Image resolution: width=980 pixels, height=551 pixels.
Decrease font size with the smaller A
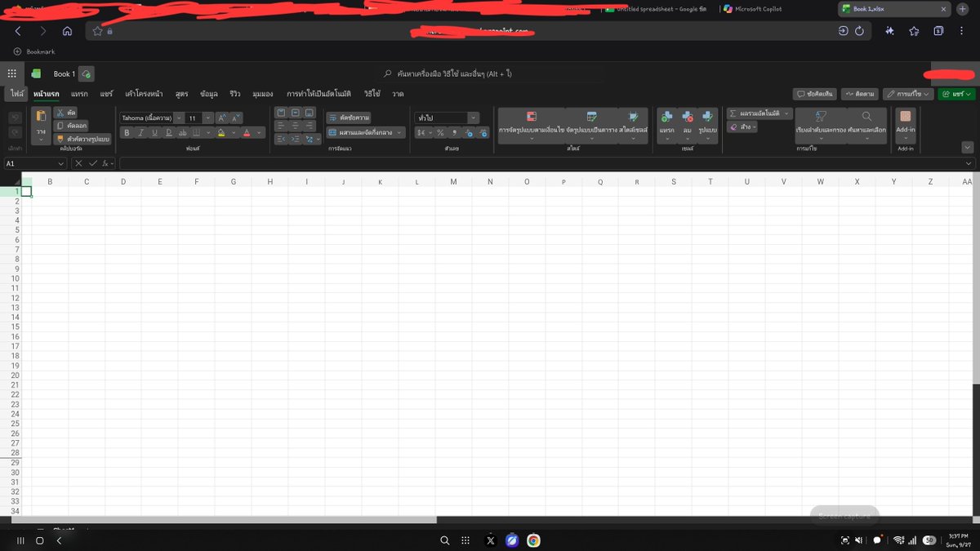coord(234,118)
